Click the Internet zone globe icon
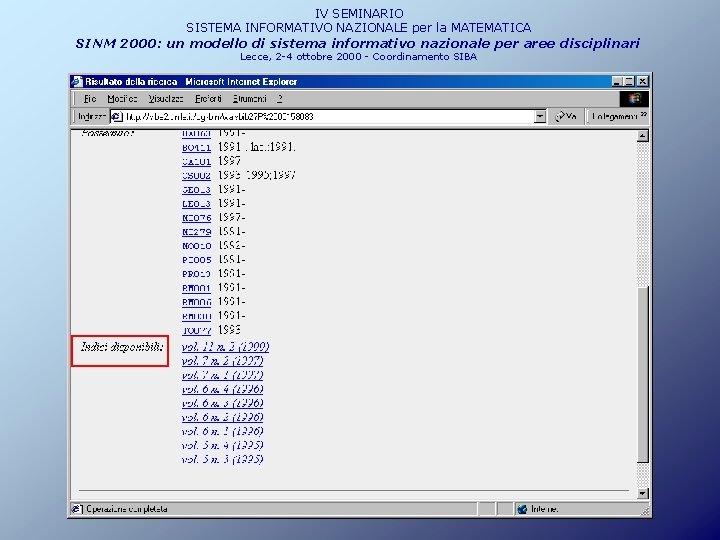The image size is (720, 540). click(522, 509)
